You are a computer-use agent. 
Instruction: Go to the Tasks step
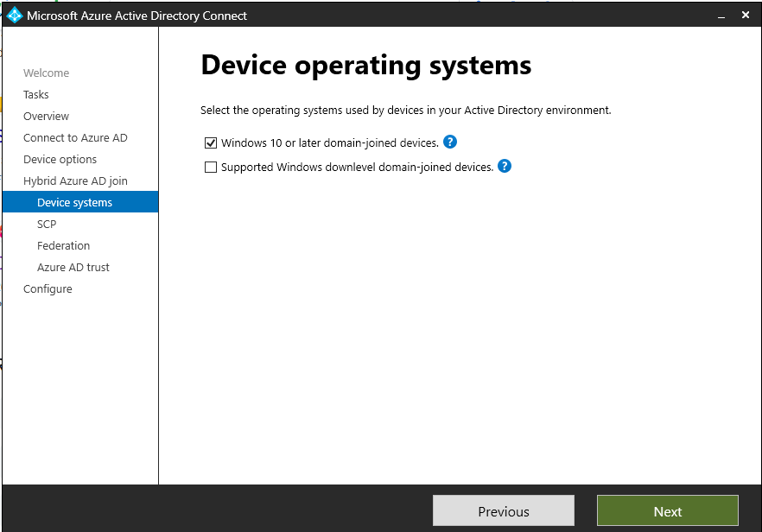[x=36, y=95]
